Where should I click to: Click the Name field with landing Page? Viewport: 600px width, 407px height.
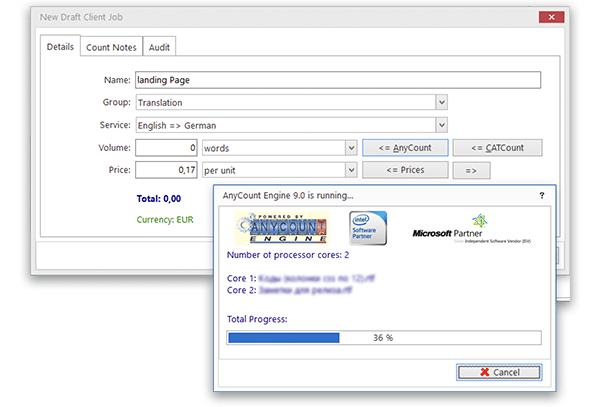[338, 80]
